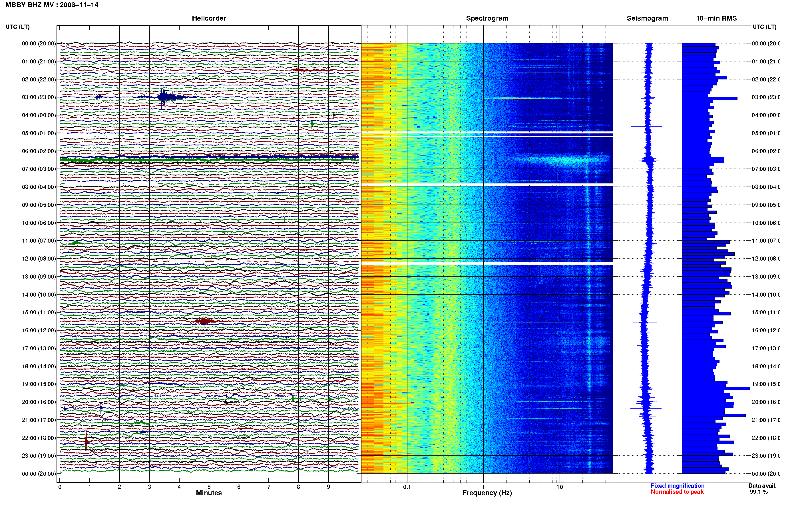
Task: Click the '10-min RMS' panel heading
Action: pyautogui.click(x=716, y=18)
